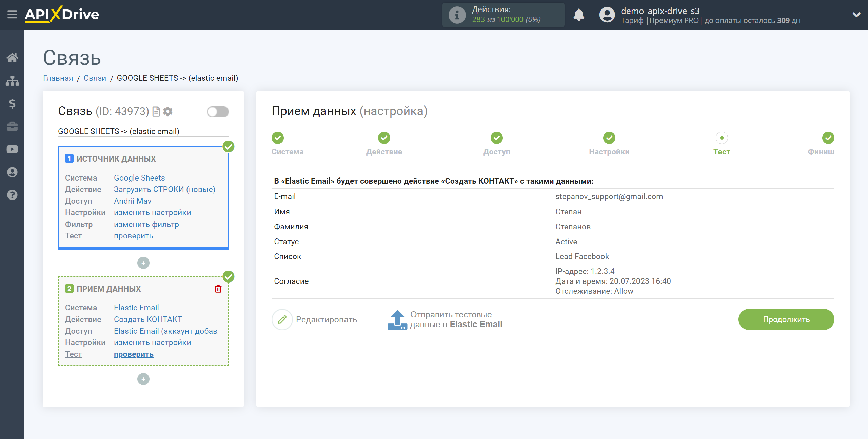Click the Продолжить button
This screenshot has height=439, width=868.
coord(786,319)
